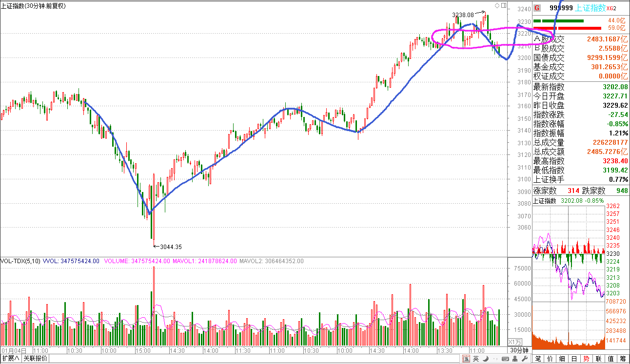The image size is (630, 364).
Task: Switch to the '势' tab
Action: (x=586, y=359)
